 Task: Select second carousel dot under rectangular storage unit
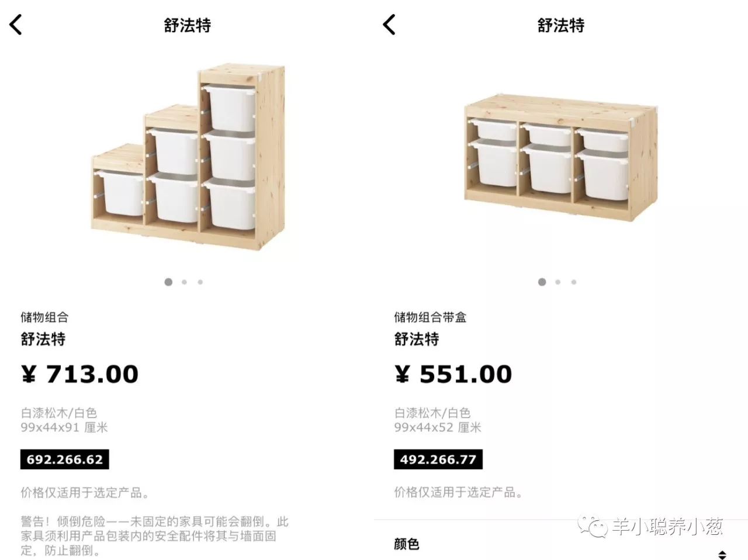pyautogui.click(x=557, y=282)
